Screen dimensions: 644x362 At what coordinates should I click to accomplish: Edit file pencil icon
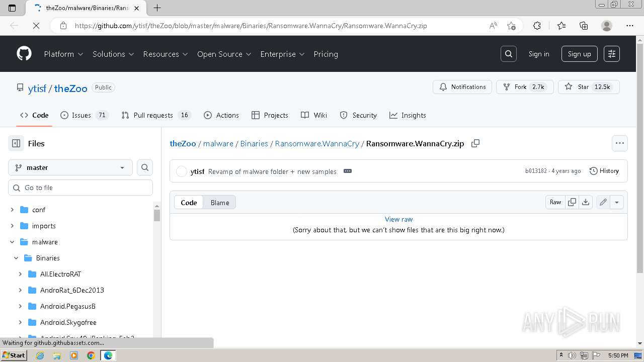(x=603, y=202)
